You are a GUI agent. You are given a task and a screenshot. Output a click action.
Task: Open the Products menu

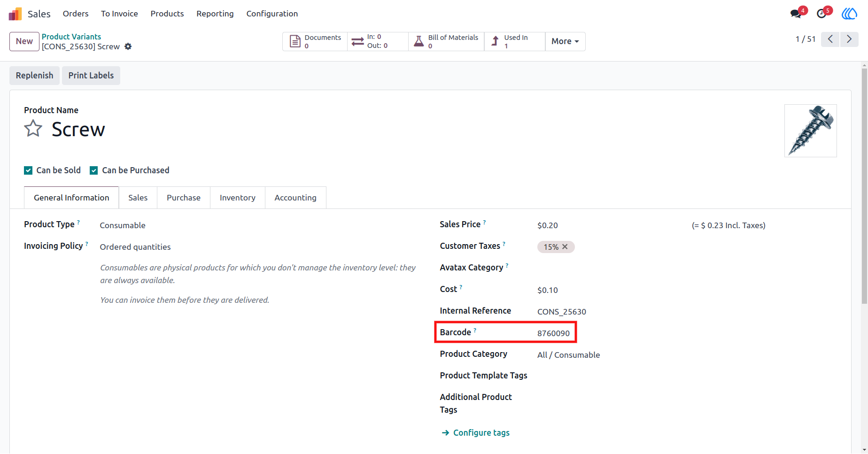coord(167,14)
